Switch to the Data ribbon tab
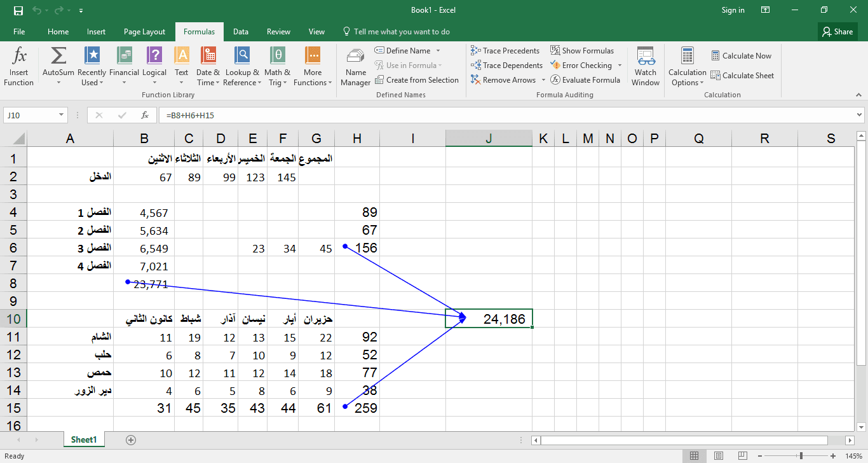The image size is (868, 463). coord(240,32)
